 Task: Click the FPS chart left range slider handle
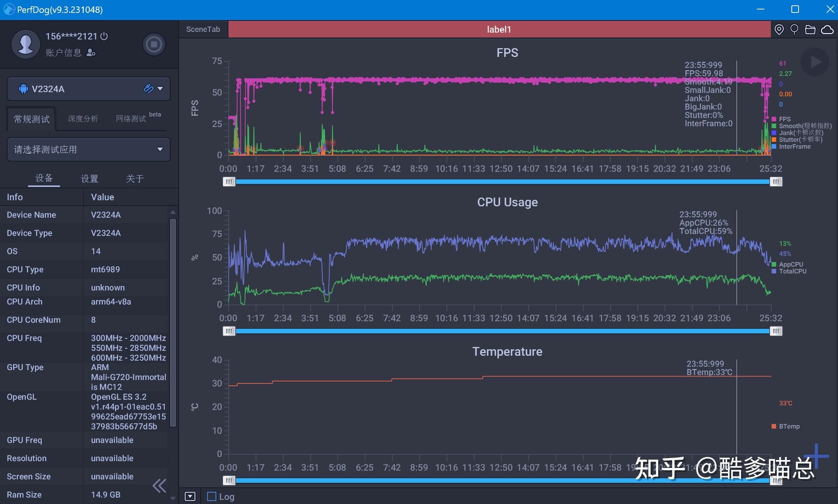(x=229, y=182)
